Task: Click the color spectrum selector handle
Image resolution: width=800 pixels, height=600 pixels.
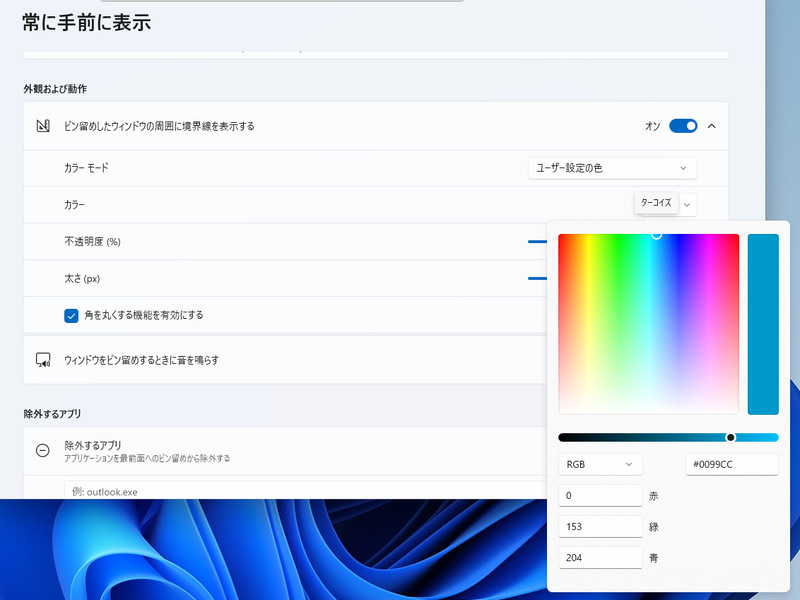Action: click(657, 234)
